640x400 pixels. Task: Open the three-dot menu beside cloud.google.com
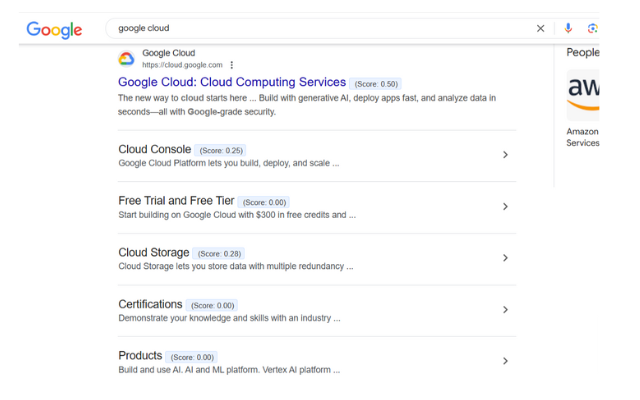(231, 65)
